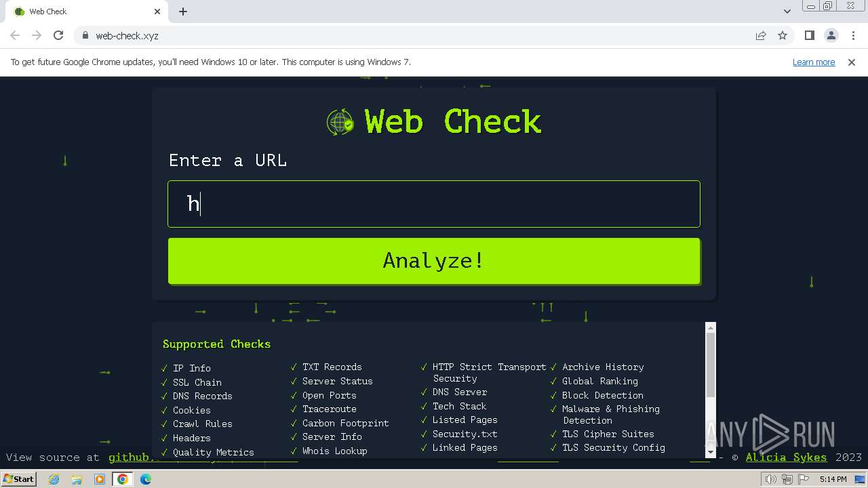Click the Supported Checks heading
The height and width of the screenshot is (488, 868).
pyautogui.click(x=216, y=344)
